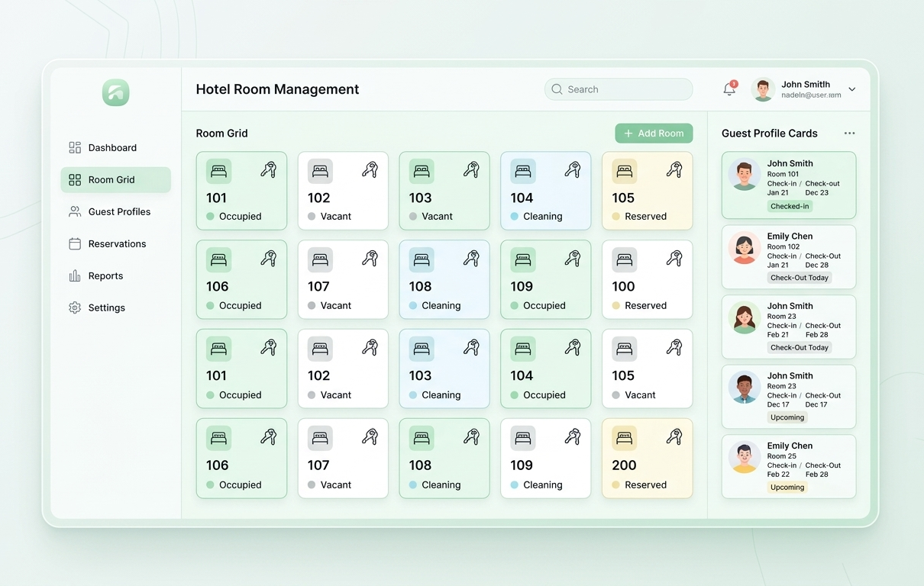Click the yellow Reserved status dot on room 200
The image size is (924, 586).
[x=615, y=485]
